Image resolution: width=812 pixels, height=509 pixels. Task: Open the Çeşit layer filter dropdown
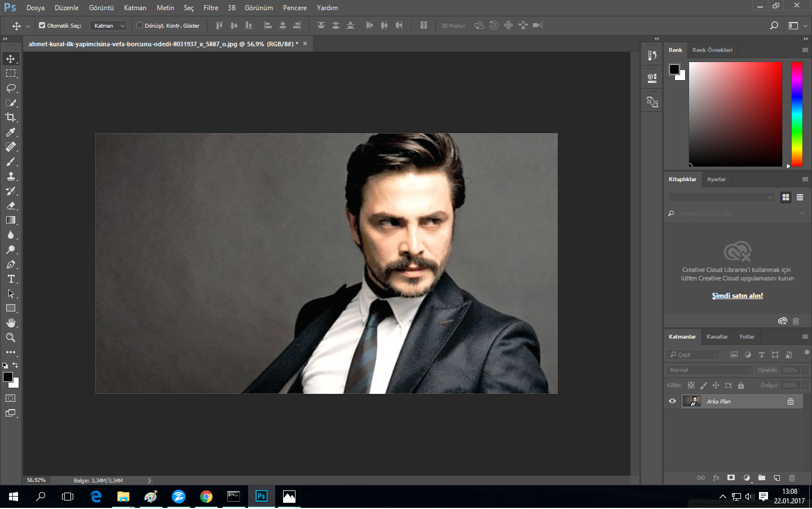tap(692, 354)
